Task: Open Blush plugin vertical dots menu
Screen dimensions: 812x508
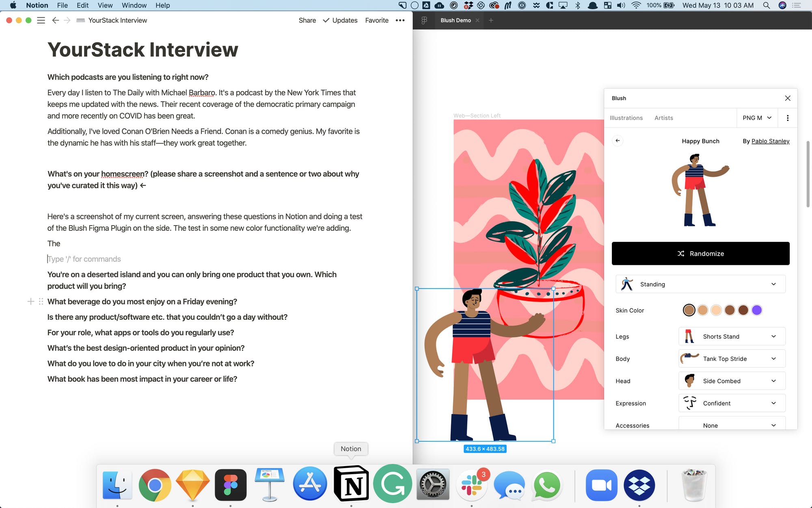Action: 788,118
